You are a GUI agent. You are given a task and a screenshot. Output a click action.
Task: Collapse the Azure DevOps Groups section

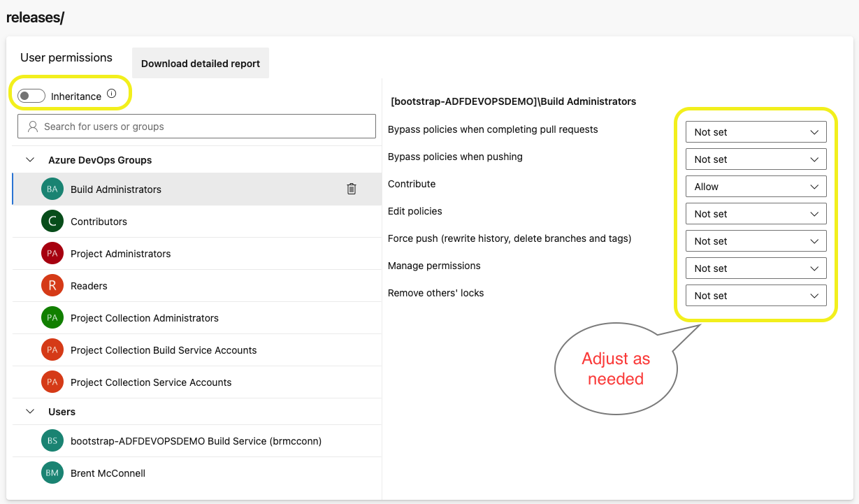point(30,160)
